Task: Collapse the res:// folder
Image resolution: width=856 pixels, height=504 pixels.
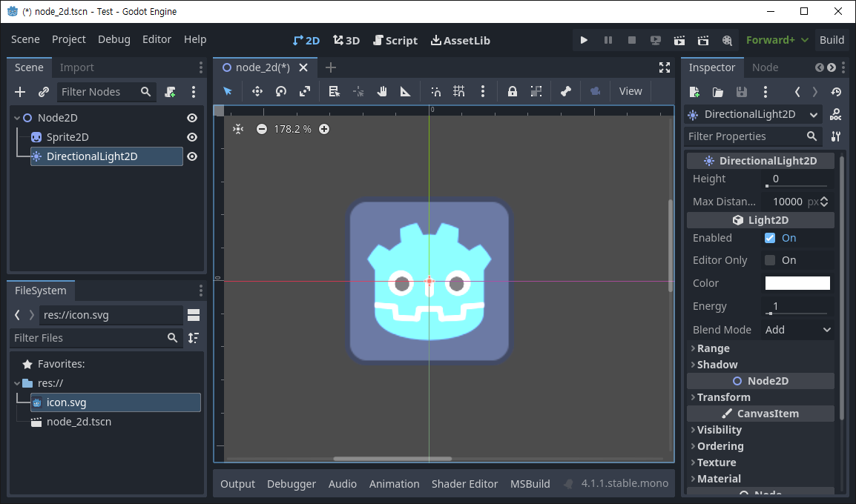Action: pyautogui.click(x=17, y=383)
